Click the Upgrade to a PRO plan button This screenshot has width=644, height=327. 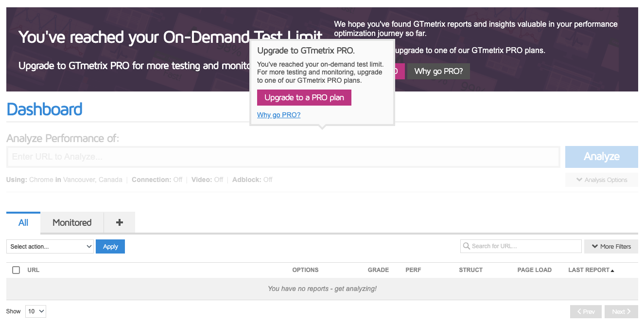304,97
